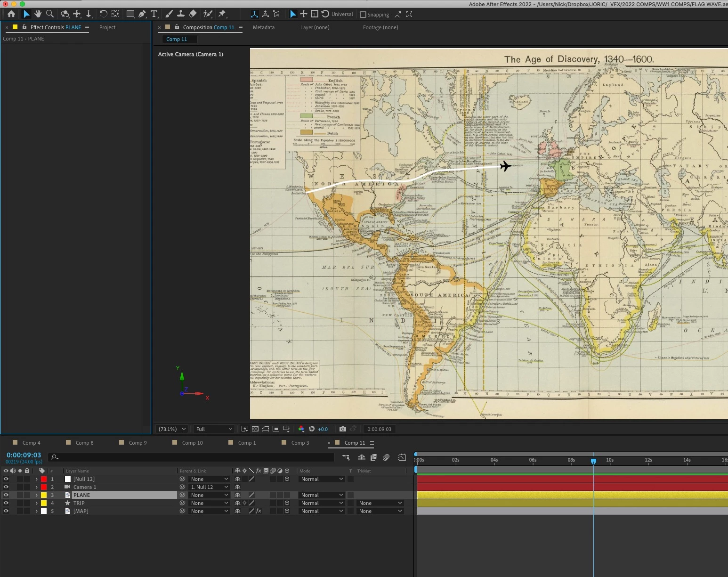
Task: Hide the MAP layer
Action: [x=6, y=511]
